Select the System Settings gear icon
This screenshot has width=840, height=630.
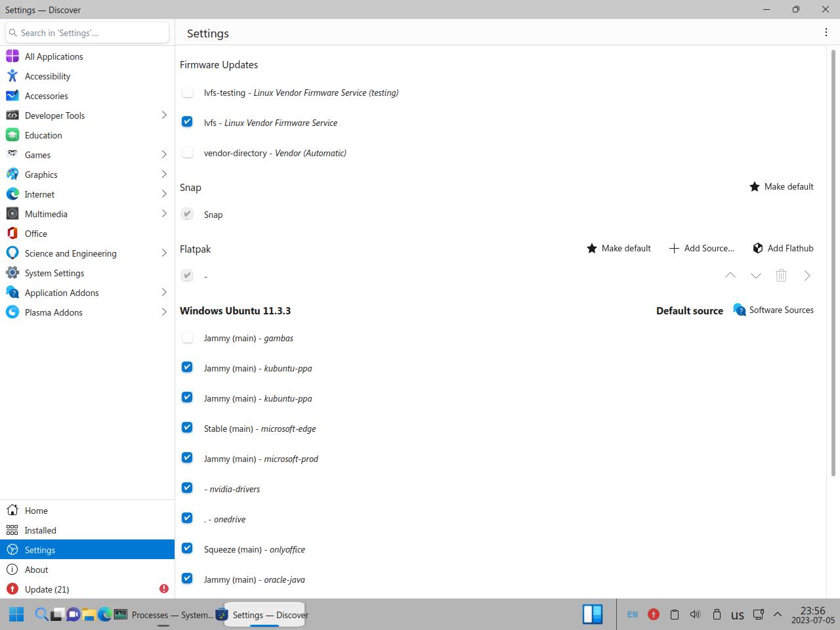(x=12, y=273)
